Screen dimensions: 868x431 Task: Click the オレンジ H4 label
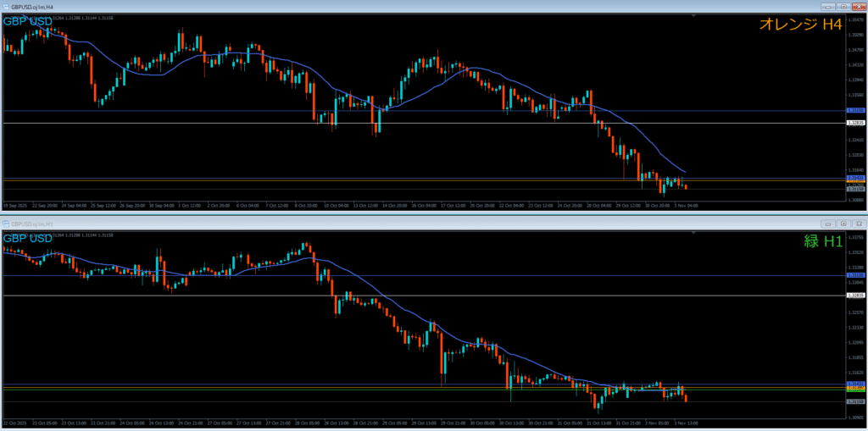800,24
